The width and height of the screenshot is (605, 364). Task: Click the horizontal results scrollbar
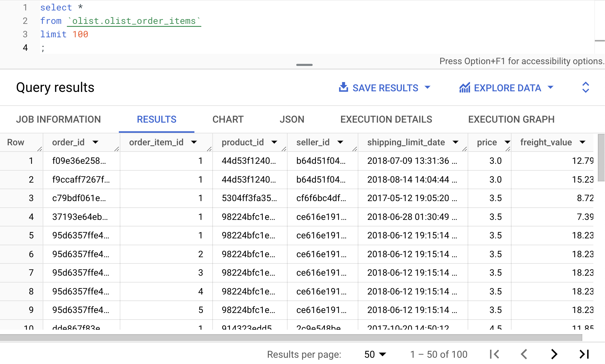coord(291,337)
